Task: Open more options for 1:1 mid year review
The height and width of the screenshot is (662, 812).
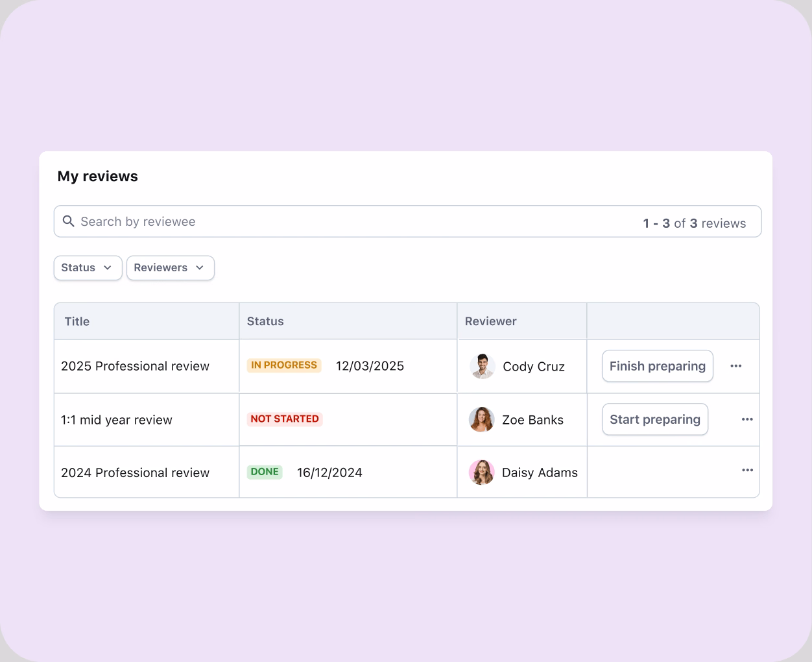Action: coord(747,419)
